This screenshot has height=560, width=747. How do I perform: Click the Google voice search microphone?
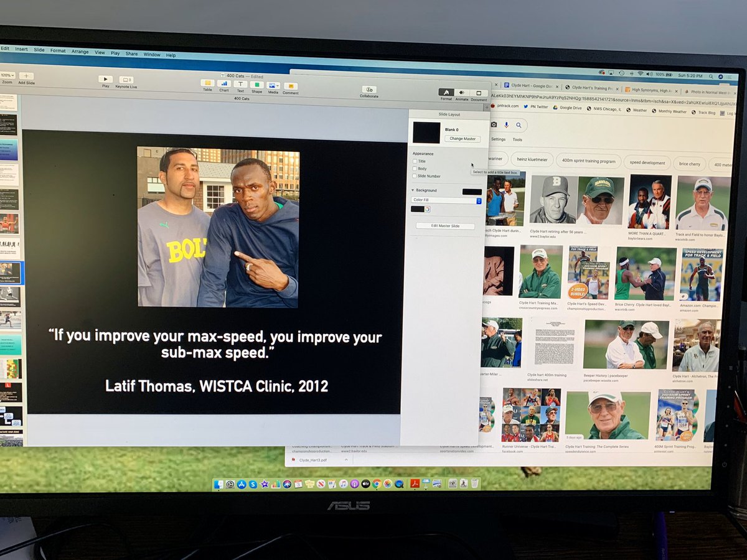point(507,124)
